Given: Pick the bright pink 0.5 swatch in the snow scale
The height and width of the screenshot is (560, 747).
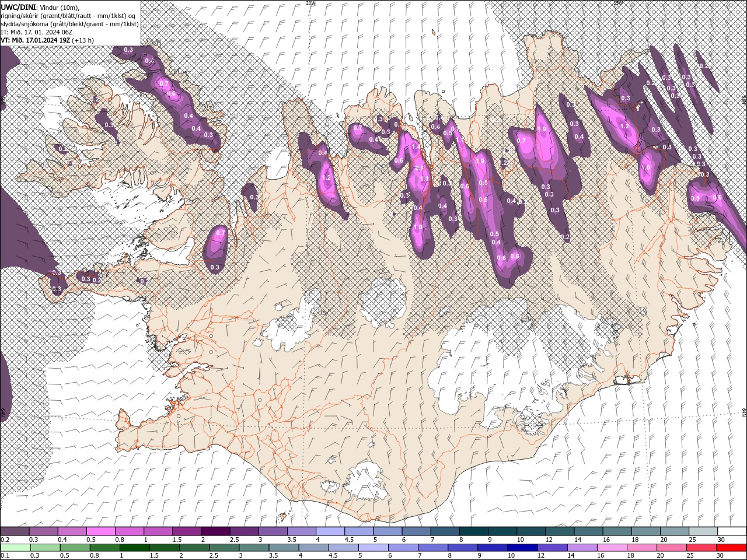Looking at the screenshot, I should [100, 531].
